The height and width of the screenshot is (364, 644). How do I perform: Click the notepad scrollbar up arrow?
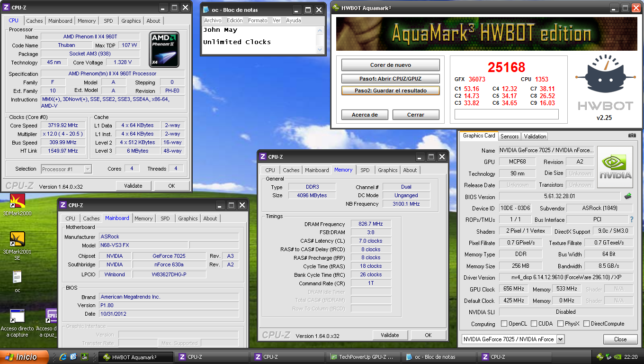click(x=320, y=31)
